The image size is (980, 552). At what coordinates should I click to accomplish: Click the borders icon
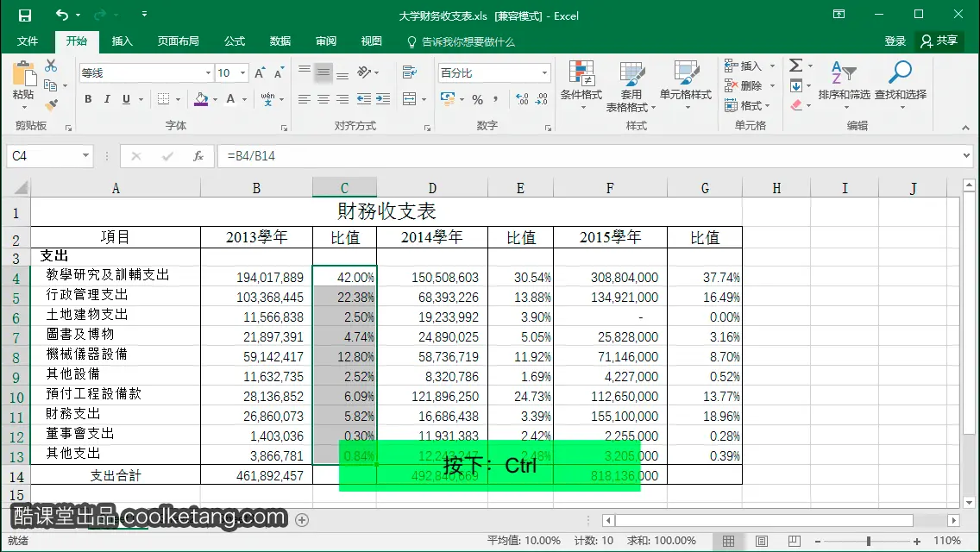163,99
